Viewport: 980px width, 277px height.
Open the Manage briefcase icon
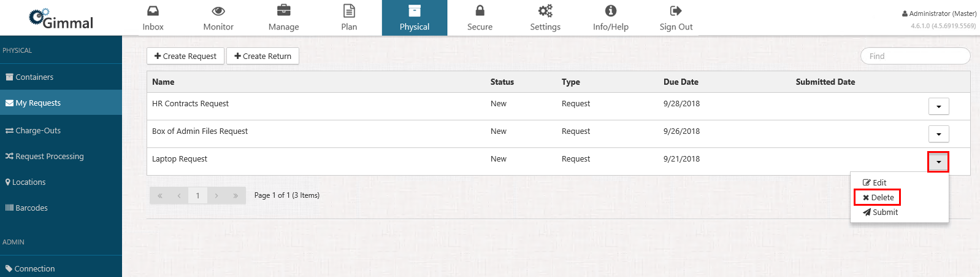coord(283,11)
